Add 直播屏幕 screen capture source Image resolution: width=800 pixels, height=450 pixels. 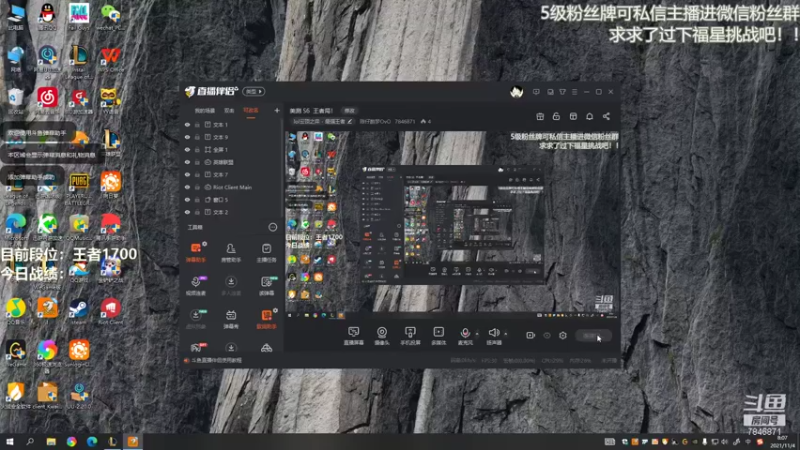click(x=354, y=336)
